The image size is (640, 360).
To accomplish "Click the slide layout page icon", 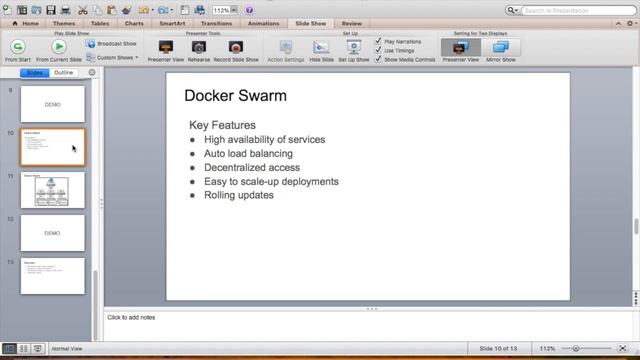I will click(x=185, y=10).
